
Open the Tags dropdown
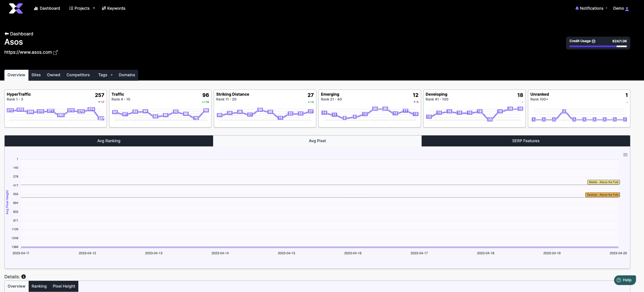coord(105,75)
